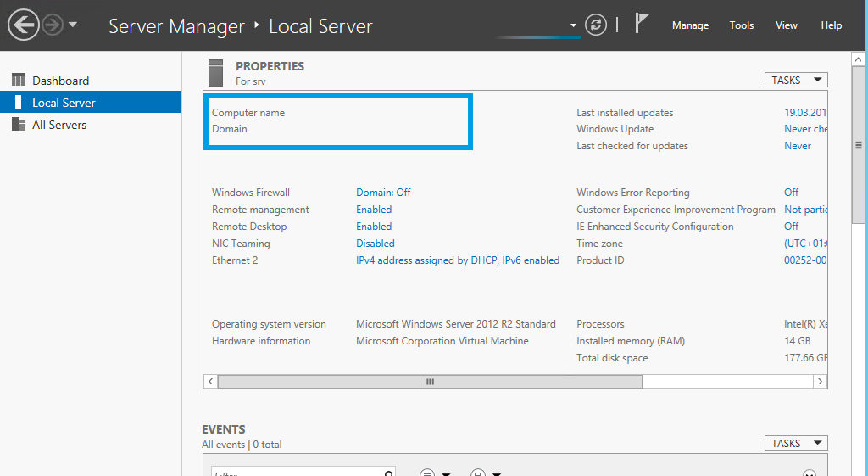Click the All Servers icon in the sidebar
The image size is (868, 476).
[x=19, y=125]
